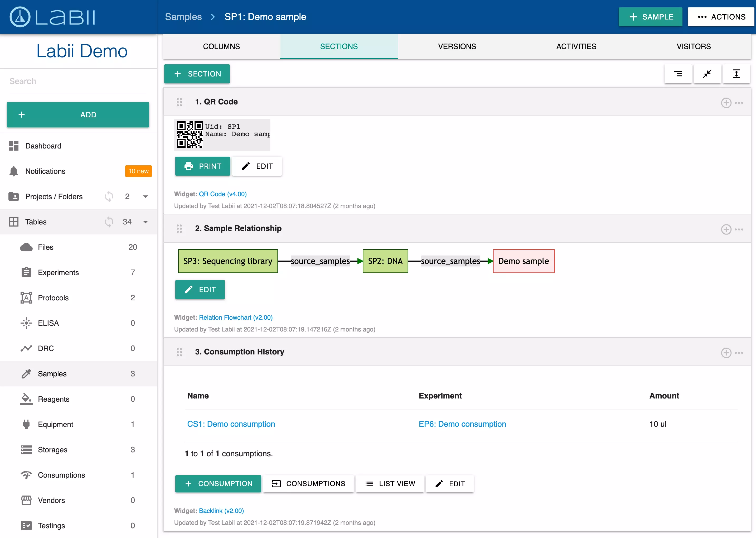Viewport: 756px width, 538px height.
Task: Open the CS1: Demo consumption record
Action: 231,424
